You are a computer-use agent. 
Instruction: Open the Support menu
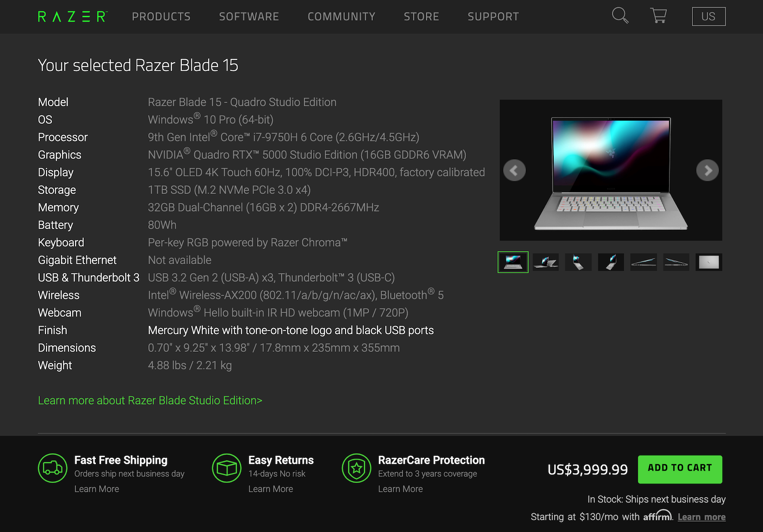click(493, 17)
